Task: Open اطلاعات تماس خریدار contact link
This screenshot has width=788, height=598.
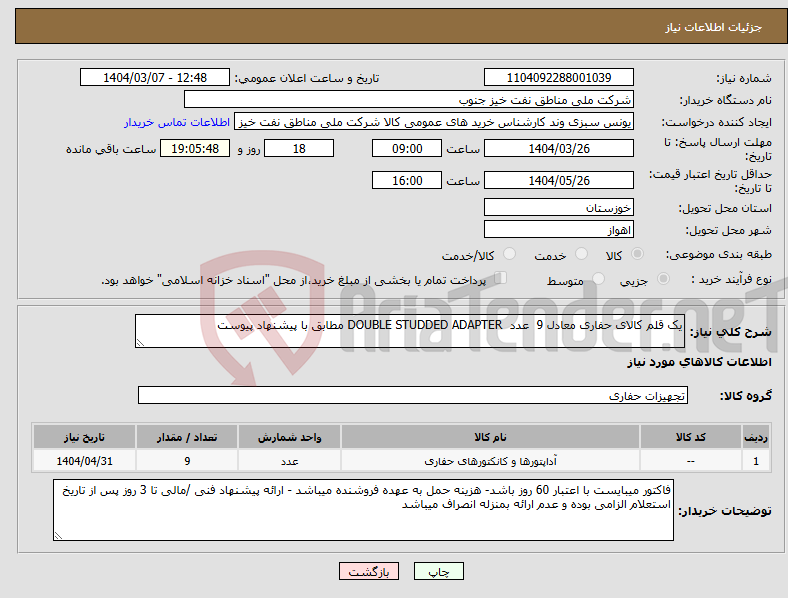Action: click(x=177, y=122)
